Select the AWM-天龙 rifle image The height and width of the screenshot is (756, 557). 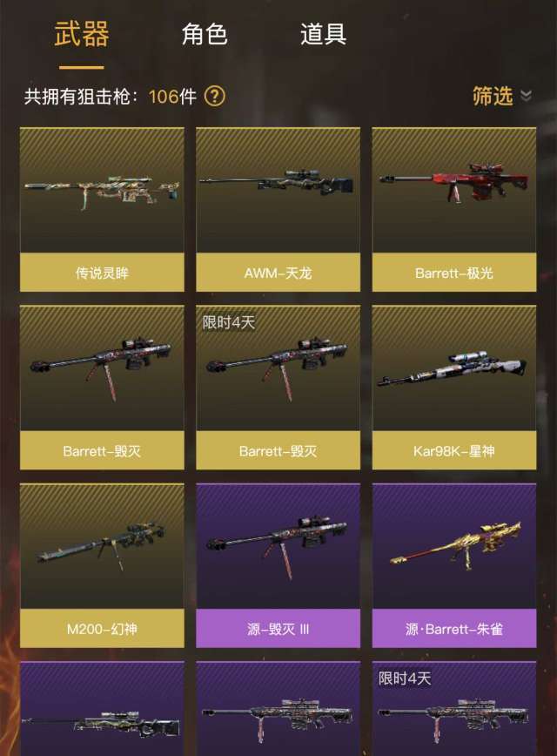[x=278, y=182]
